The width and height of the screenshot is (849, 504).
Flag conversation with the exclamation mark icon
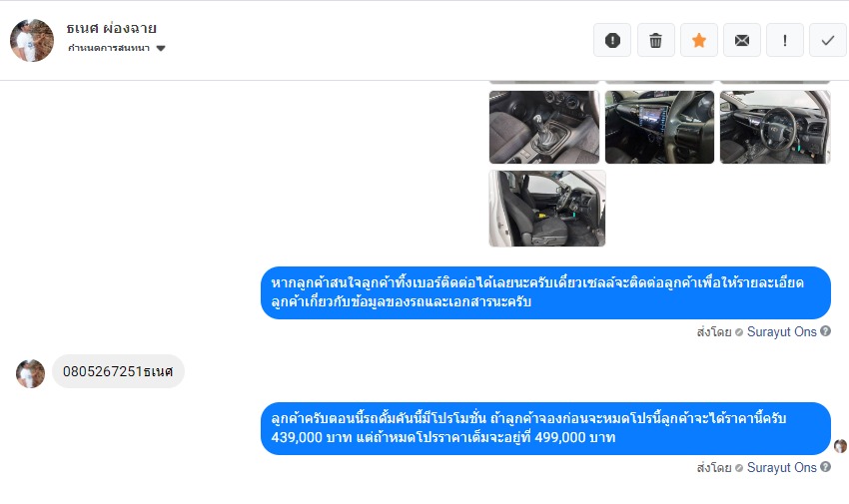click(x=785, y=40)
